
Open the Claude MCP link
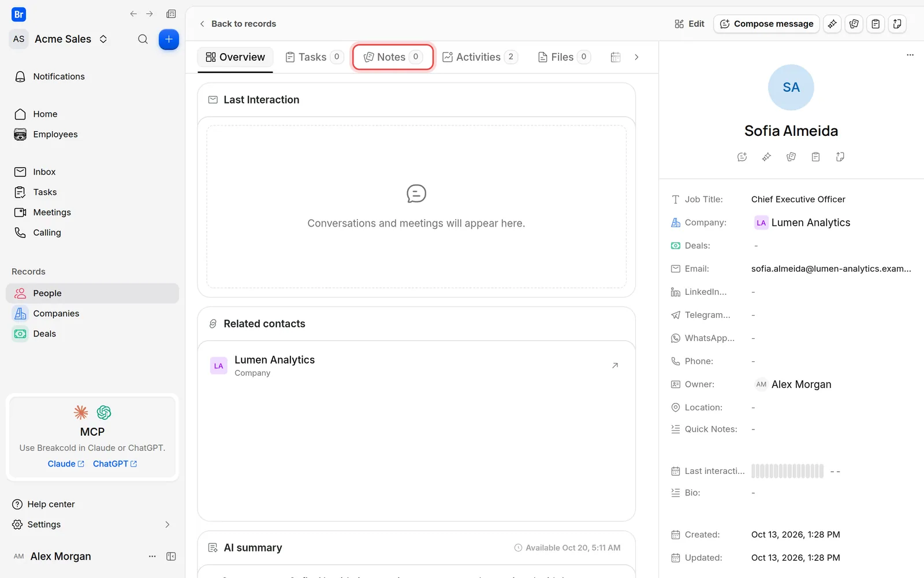[66, 464]
